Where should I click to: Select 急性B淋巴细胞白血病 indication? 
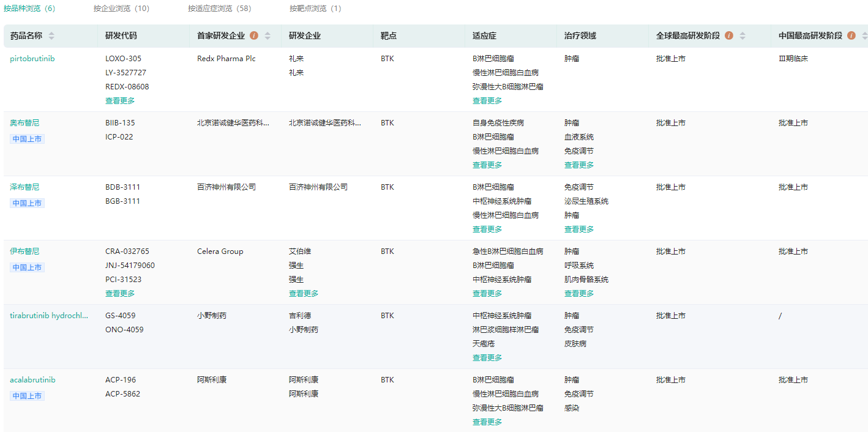tap(508, 251)
